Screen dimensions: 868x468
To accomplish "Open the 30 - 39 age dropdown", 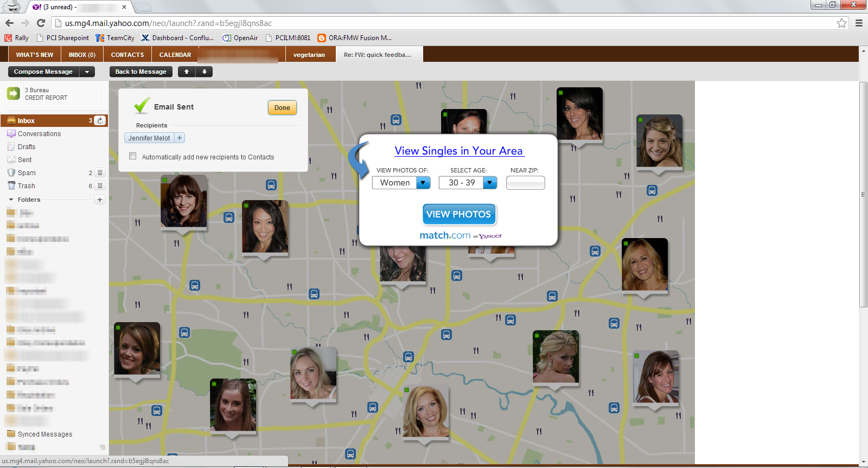I will (x=490, y=183).
